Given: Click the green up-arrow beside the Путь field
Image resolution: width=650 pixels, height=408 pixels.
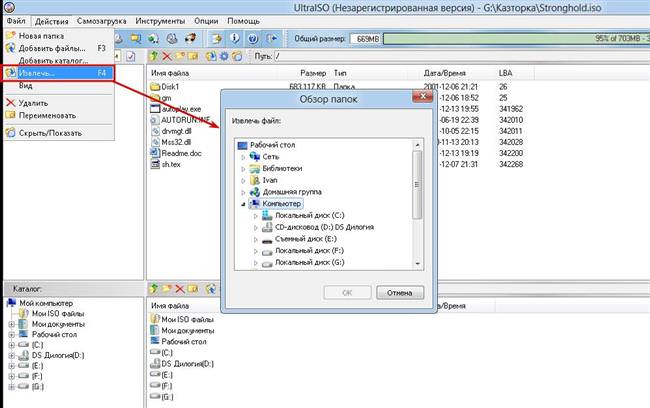Looking at the screenshot, I should pyautogui.click(x=154, y=56).
